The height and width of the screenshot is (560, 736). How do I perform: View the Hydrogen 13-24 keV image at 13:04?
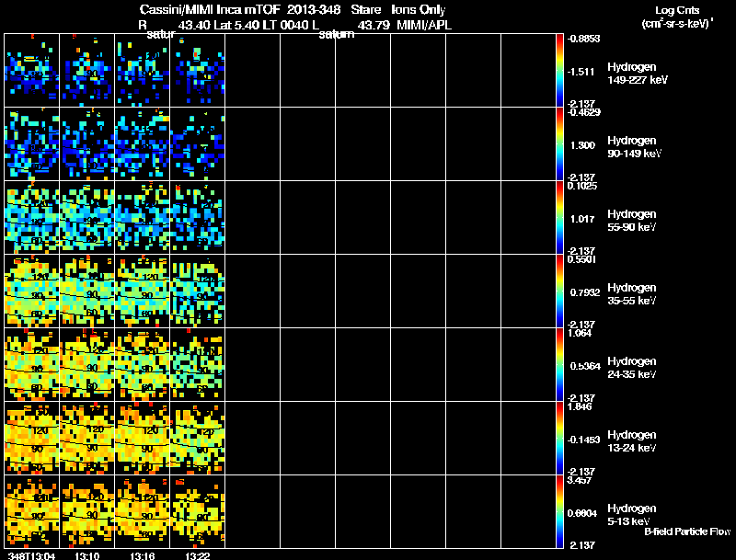tap(32, 439)
